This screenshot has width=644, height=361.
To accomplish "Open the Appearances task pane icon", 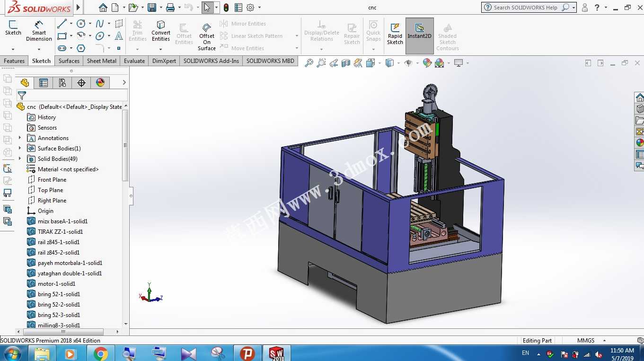I will 640,143.
